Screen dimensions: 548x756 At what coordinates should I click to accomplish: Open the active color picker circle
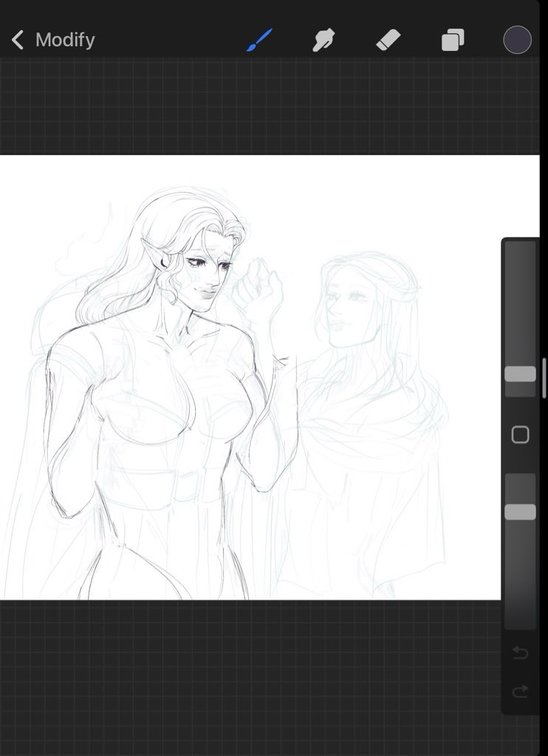517,40
